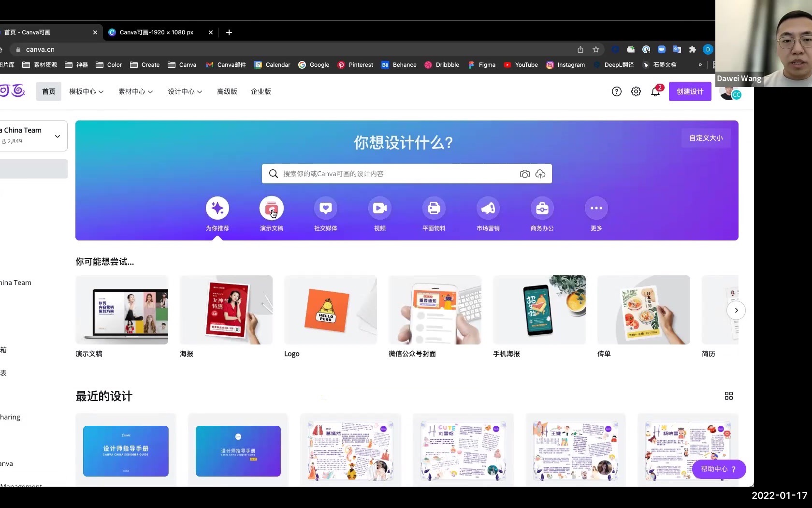This screenshot has height=508, width=812.
Task: Select the 市场营销 marketing icon
Action: click(488, 208)
